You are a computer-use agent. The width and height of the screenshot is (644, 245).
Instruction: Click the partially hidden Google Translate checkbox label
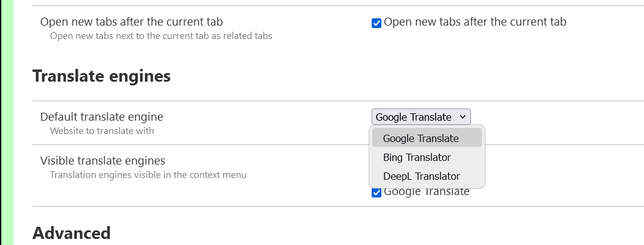point(426,193)
